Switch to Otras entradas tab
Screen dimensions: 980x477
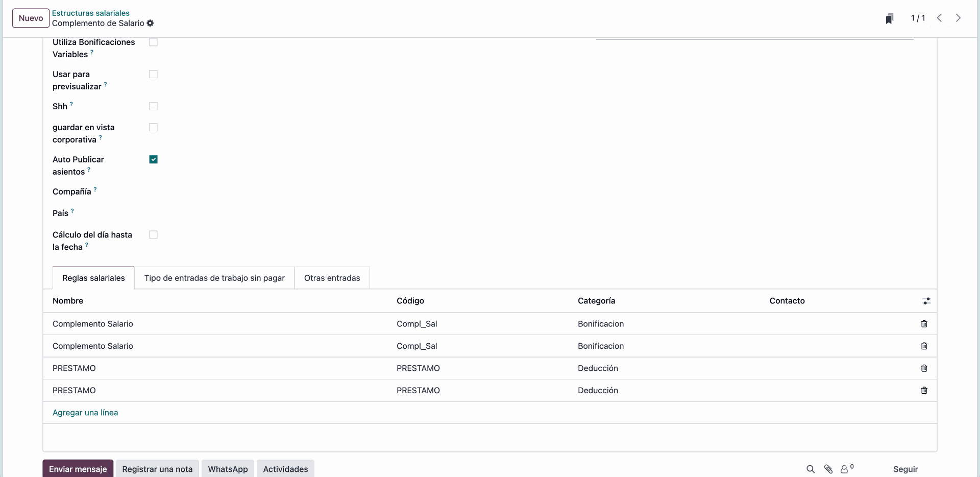tap(332, 278)
